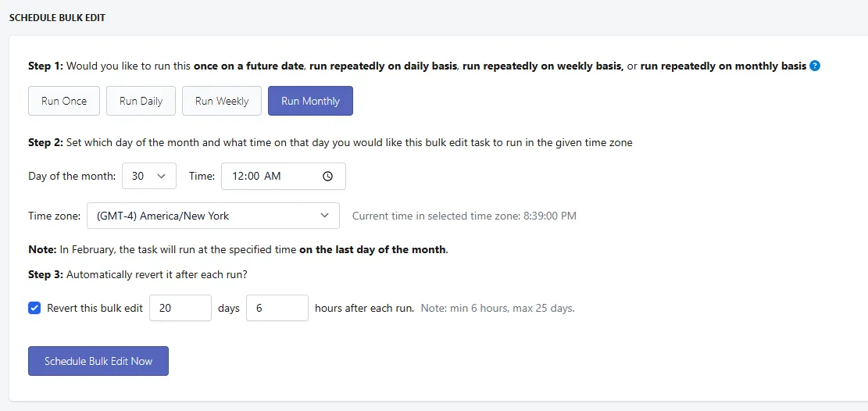
Task: Select the Run Monthly option
Action: [x=310, y=101]
